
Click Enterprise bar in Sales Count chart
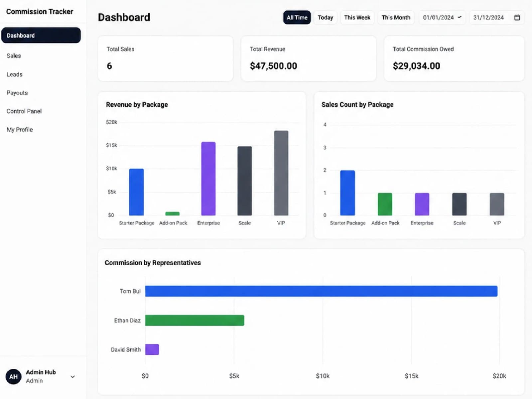422,204
